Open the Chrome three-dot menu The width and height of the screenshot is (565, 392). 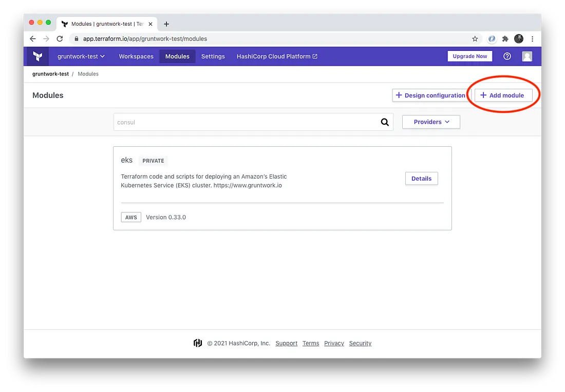532,38
